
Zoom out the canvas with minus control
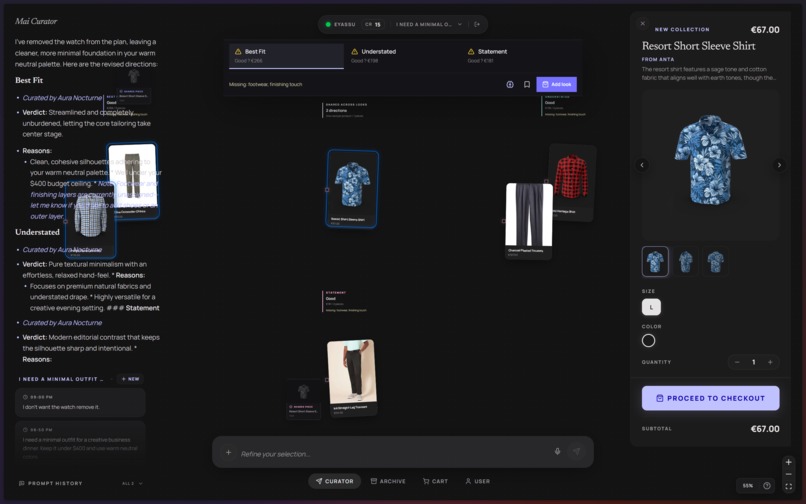tap(789, 474)
